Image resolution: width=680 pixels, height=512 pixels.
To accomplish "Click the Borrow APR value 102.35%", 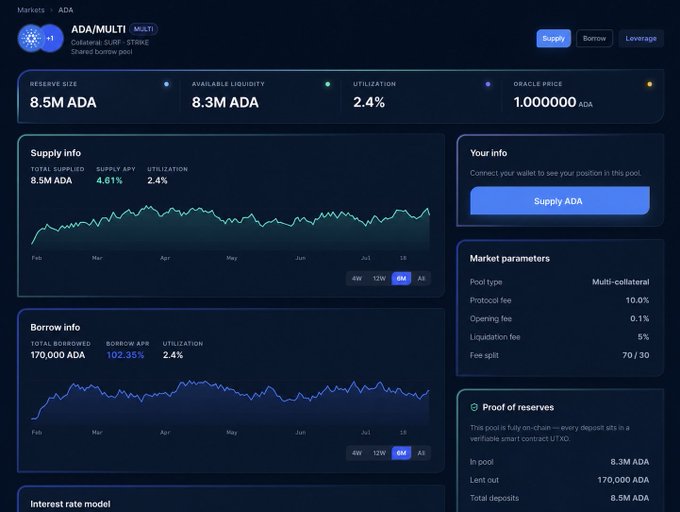I will 125,355.
